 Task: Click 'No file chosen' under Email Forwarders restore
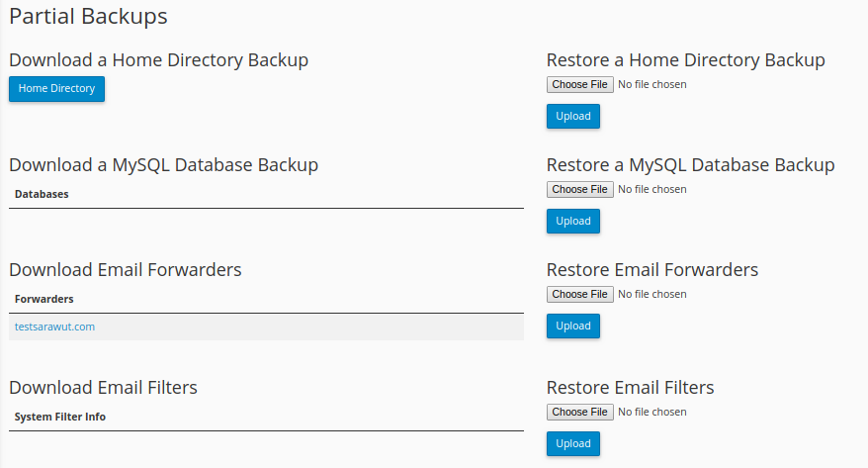[x=651, y=295]
